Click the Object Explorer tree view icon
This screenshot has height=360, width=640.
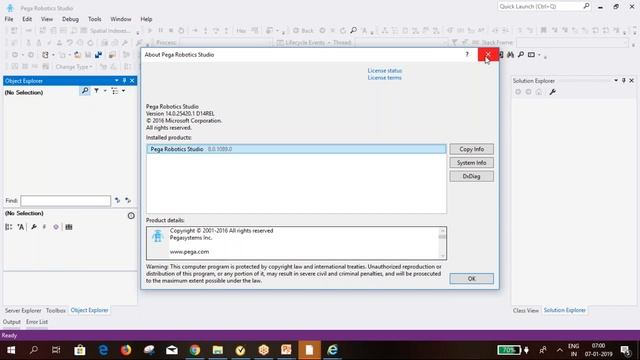click(115, 91)
